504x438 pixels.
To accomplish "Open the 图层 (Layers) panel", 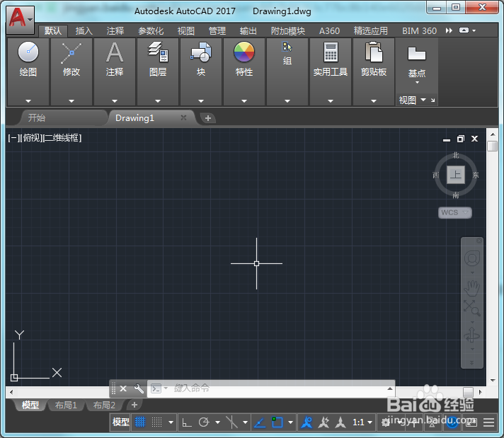I will 157,59.
